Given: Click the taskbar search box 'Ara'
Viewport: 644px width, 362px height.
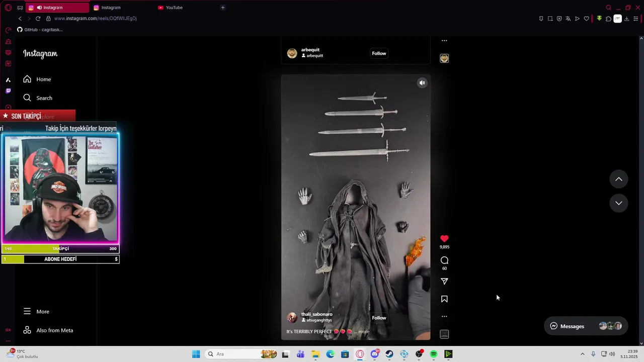Looking at the screenshot, I should point(241,354).
